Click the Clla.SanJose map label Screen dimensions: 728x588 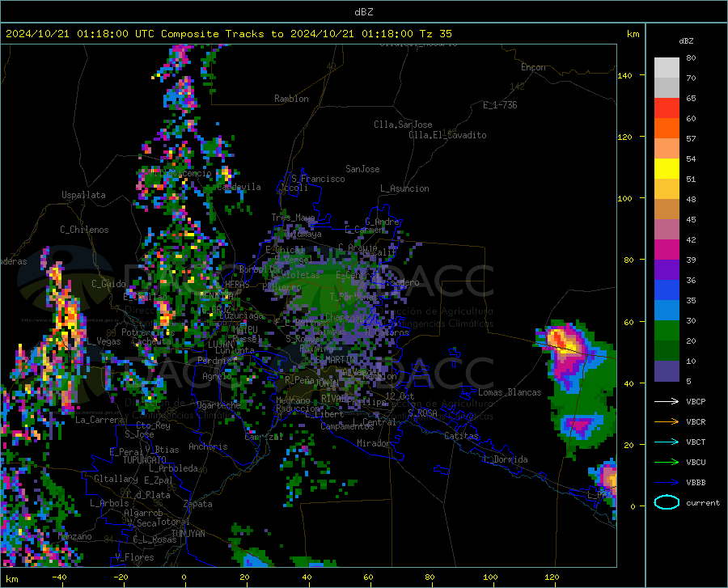[403, 125]
